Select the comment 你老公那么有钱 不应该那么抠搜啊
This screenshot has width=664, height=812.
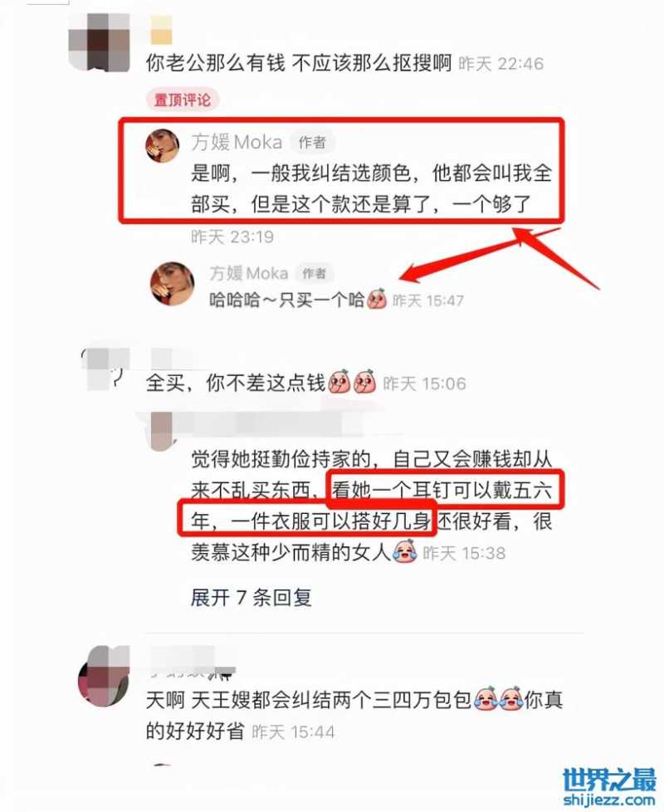pyautogui.click(x=299, y=63)
